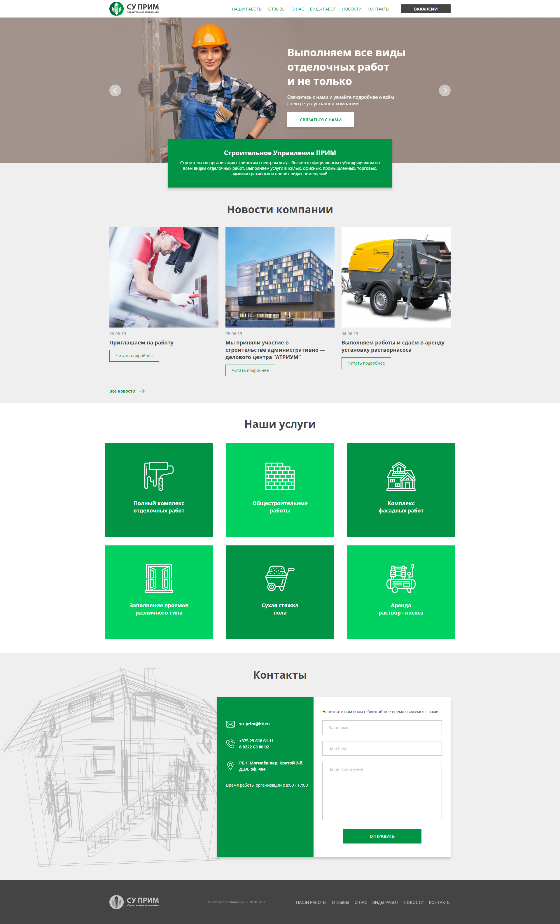The image size is (560, 924).
Task: Click the map pin address icon
Action: click(230, 766)
